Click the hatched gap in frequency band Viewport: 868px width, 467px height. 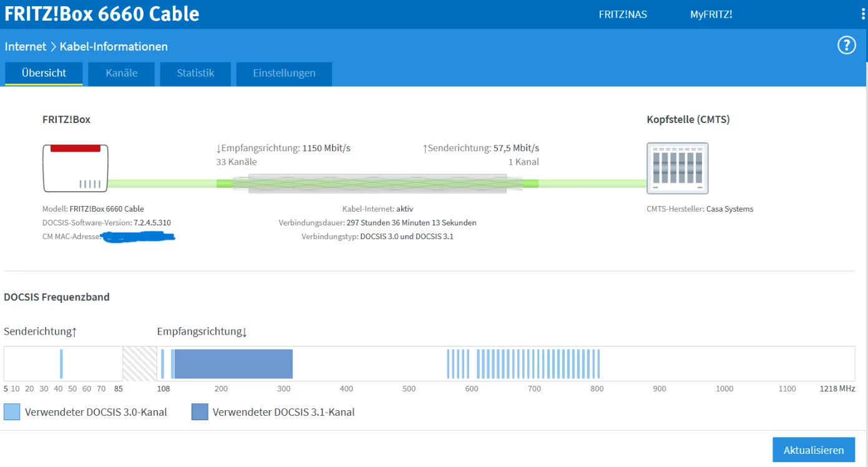140,364
